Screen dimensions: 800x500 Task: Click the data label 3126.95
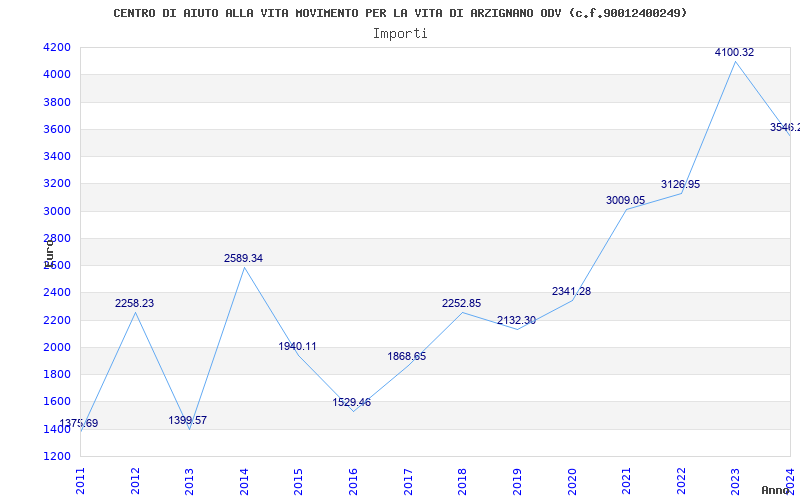coord(681,184)
